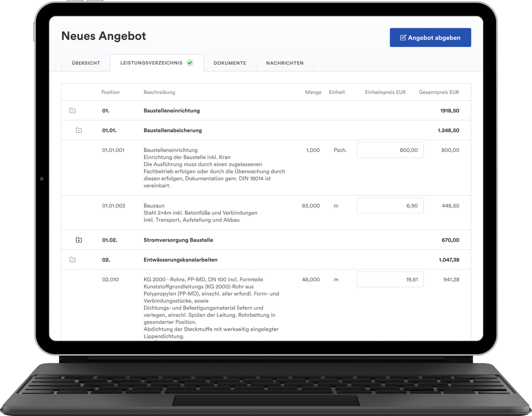Image resolution: width=532 pixels, height=416 pixels.
Task: Submit the offer with Angebot abgeben
Action: pos(430,37)
